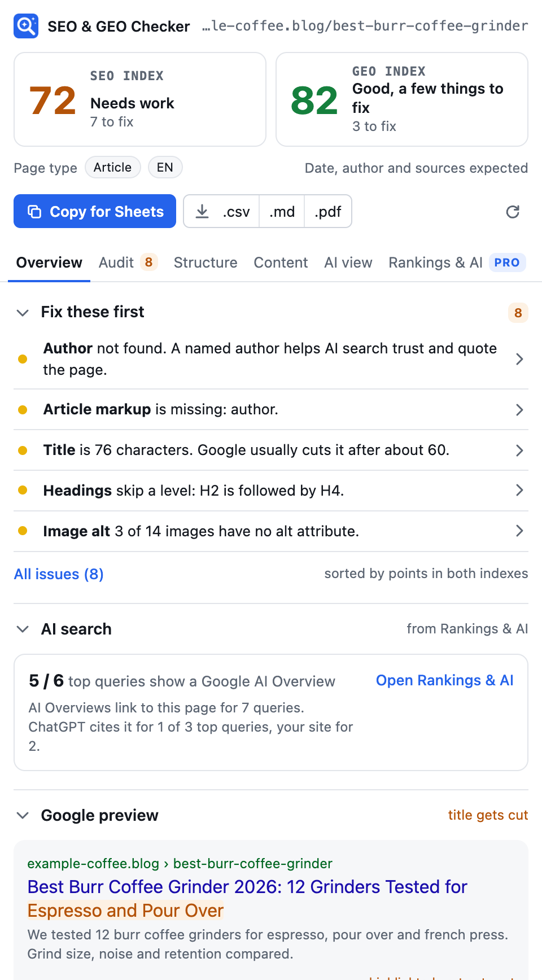Click the refresh analysis icon
Screen dimensions: 542x980
[x=513, y=212]
